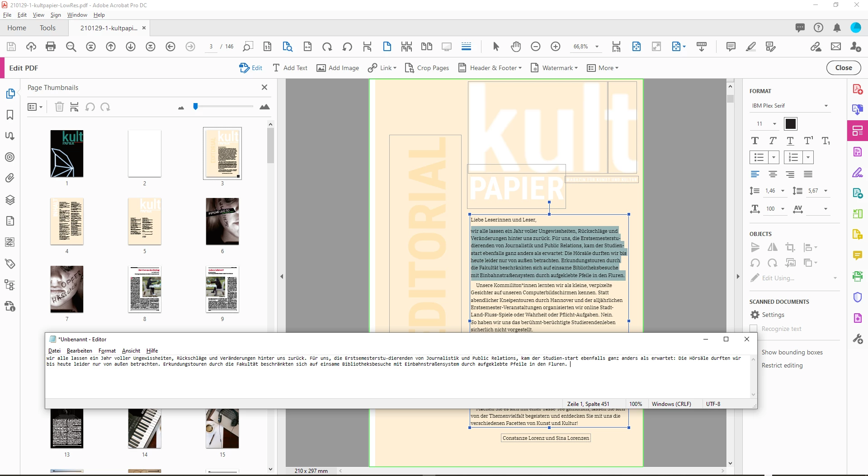Center align the paragraph
Image resolution: width=868 pixels, height=476 pixels.
point(773,174)
